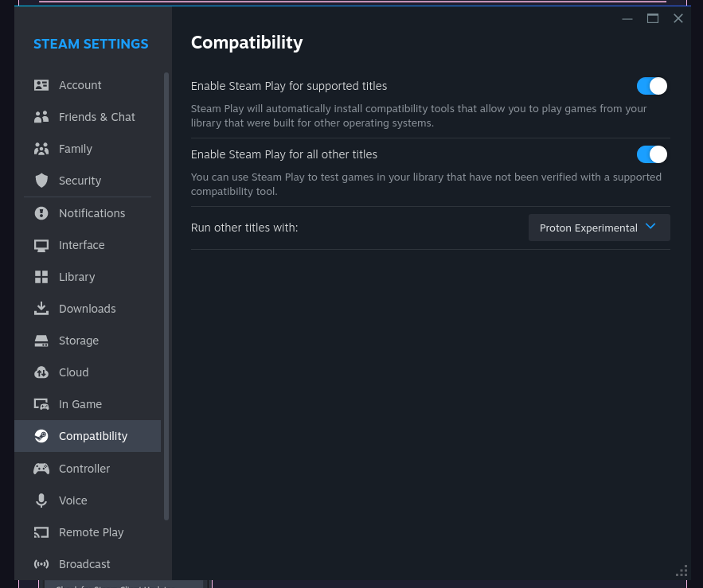The image size is (703, 588).
Task: Expand the Run other titles chevron
Action: point(650,227)
